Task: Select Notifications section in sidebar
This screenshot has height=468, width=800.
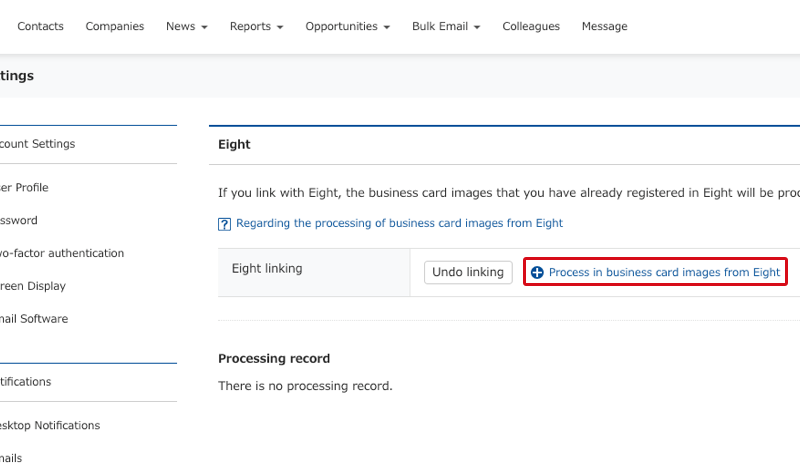Action: pyautogui.click(x=26, y=382)
